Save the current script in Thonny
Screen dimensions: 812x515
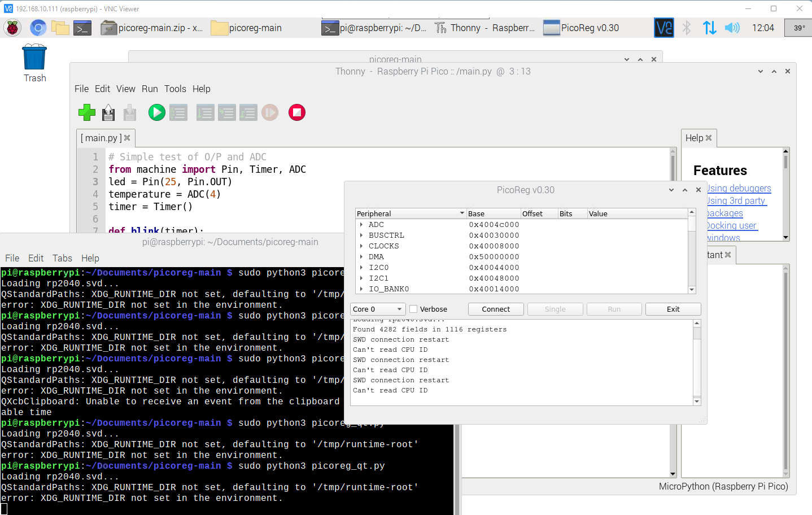click(108, 112)
